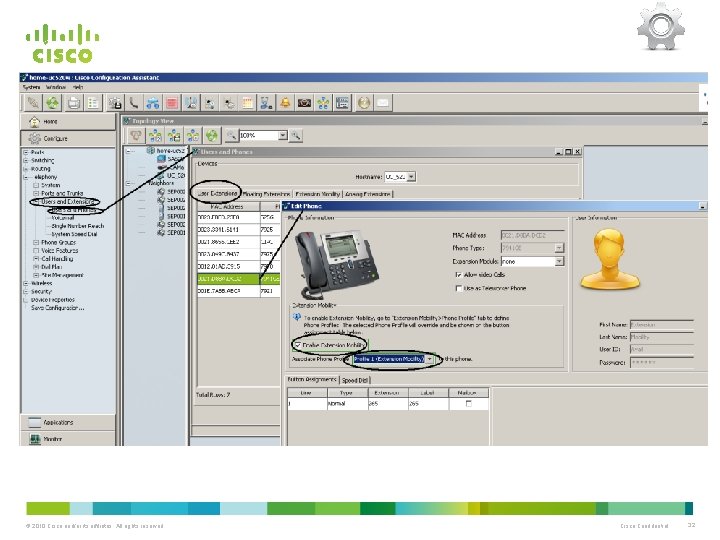Click the Print toolbar icon
This screenshot has height=540, width=720.
tap(73, 103)
